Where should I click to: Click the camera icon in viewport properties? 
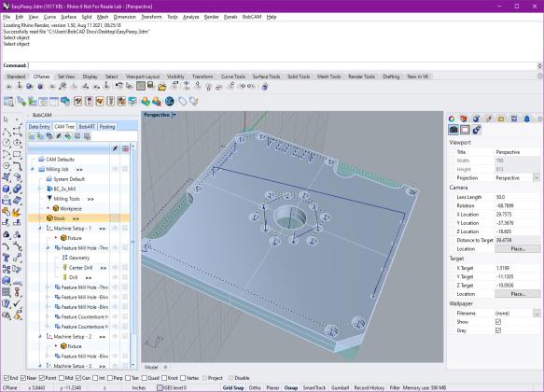coord(453,130)
